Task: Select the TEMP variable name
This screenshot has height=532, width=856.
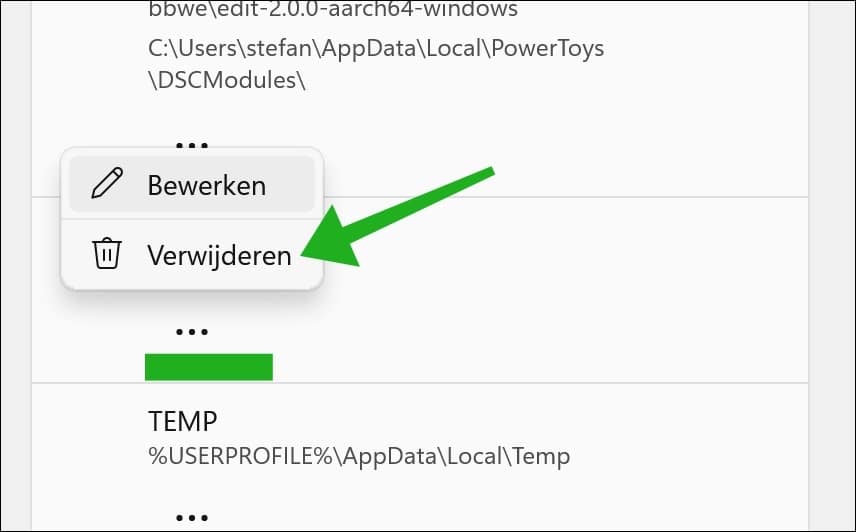Action: click(182, 421)
